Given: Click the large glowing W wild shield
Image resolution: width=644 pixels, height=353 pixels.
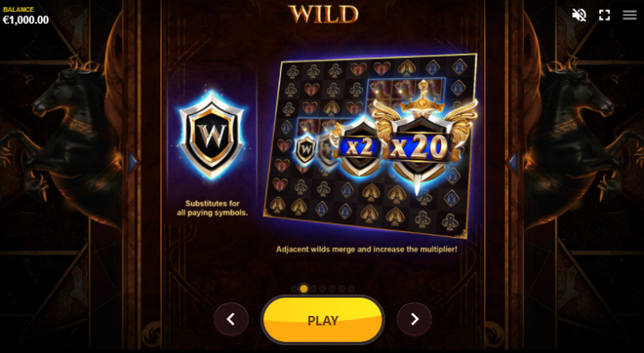Looking at the screenshot, I should point(212,135).
